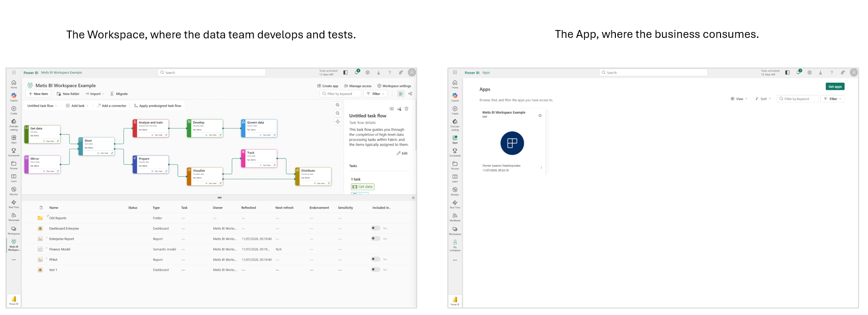The width and height of the screenshot is (868, 315).
Task: Toggle Included in app for Dashboard Enterprise
Action: 376,228
